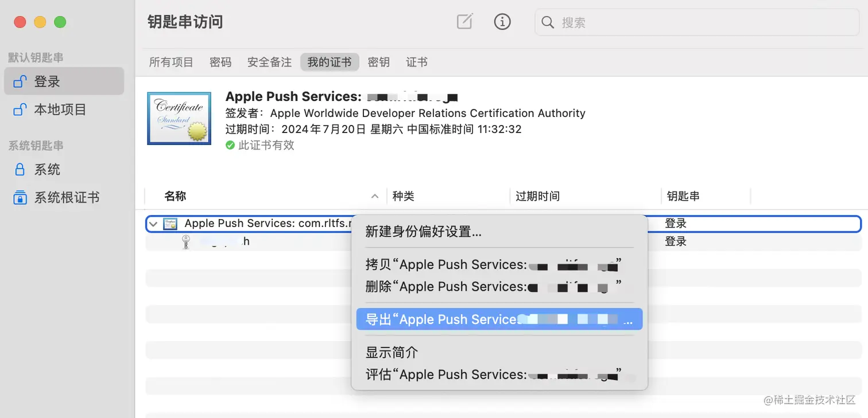Click 登录 cell in private key row
Viewport: 868px width, 418px height.
click(676, 241)
